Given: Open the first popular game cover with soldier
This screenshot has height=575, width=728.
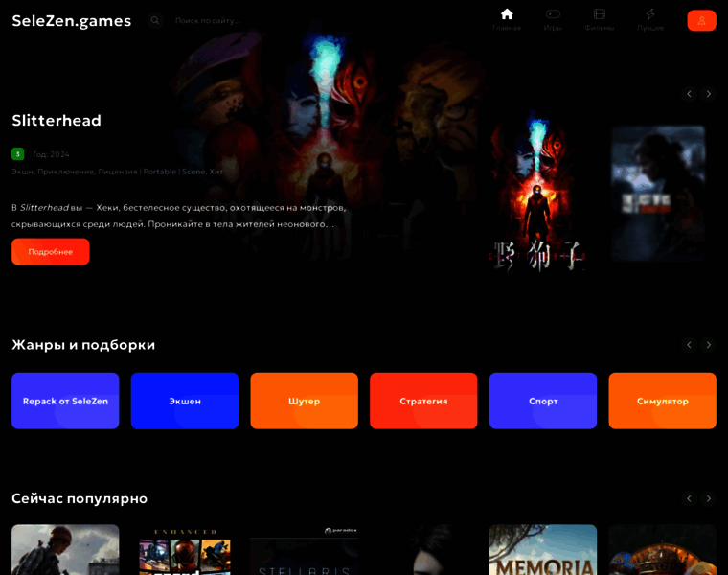Looking at the screenshot, I should point(65,550).
